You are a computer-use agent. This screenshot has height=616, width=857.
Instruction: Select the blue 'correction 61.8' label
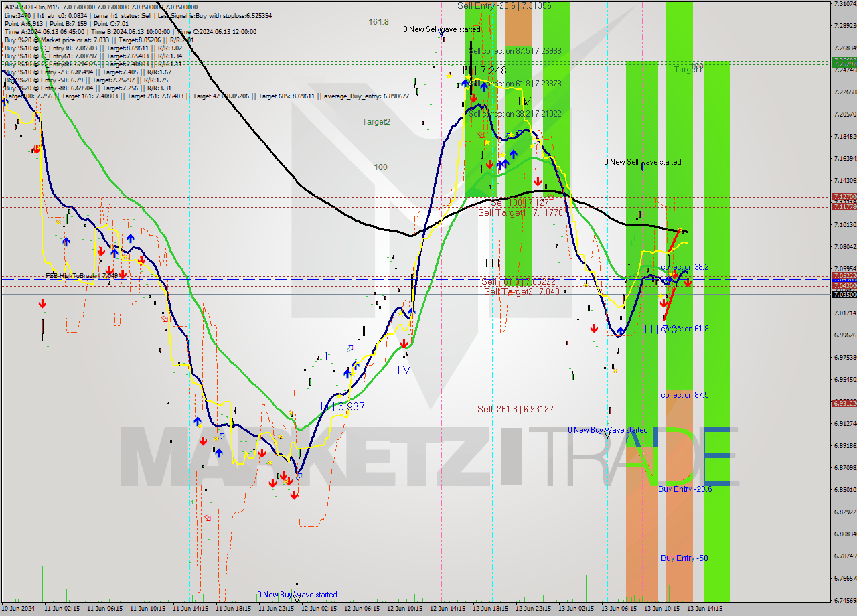tap(685, 329)
